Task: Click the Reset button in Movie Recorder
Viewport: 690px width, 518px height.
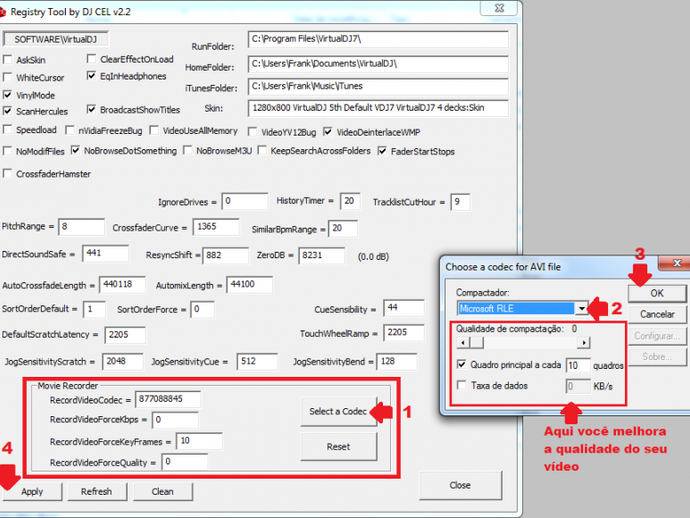Action: pyautogui.click(x=338, y=447)
